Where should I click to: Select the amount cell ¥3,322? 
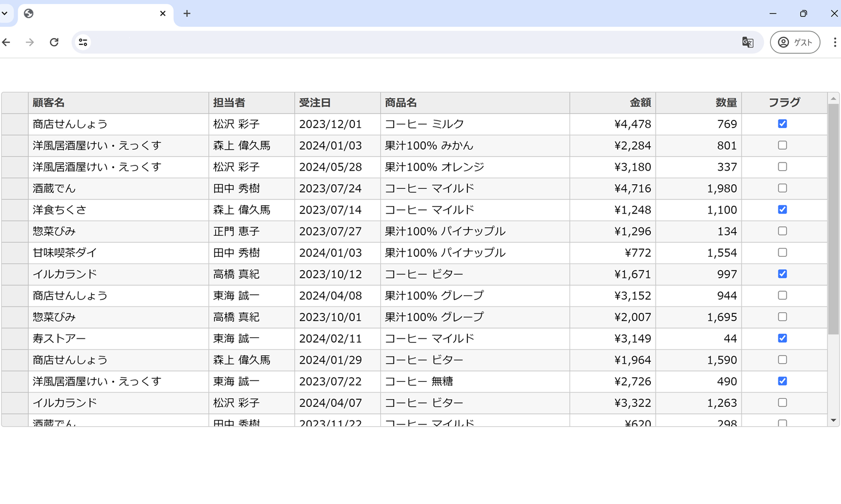click(x=613, y=403)
